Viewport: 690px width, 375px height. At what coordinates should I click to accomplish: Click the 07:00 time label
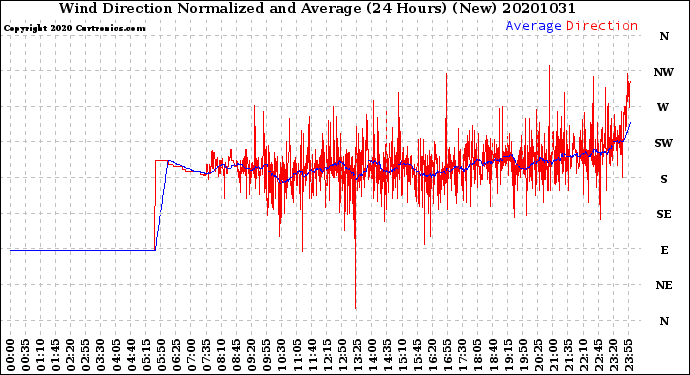(x=191, y=355)
